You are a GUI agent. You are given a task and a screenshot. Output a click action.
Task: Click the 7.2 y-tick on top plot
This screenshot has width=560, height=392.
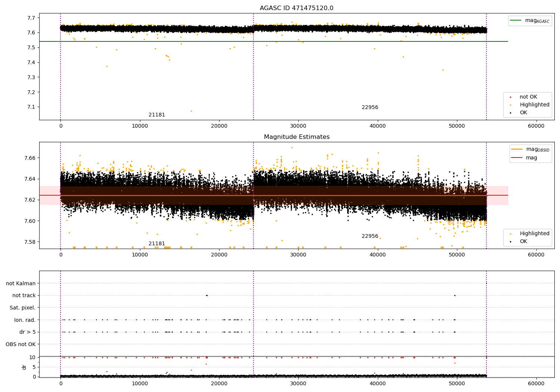coord(31,93)
